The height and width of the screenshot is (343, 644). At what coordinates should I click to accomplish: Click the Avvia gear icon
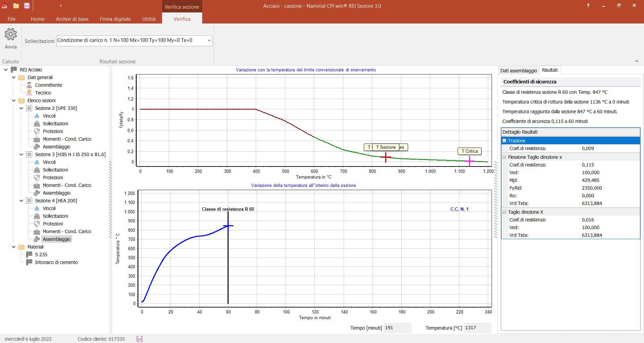(10, 34)
